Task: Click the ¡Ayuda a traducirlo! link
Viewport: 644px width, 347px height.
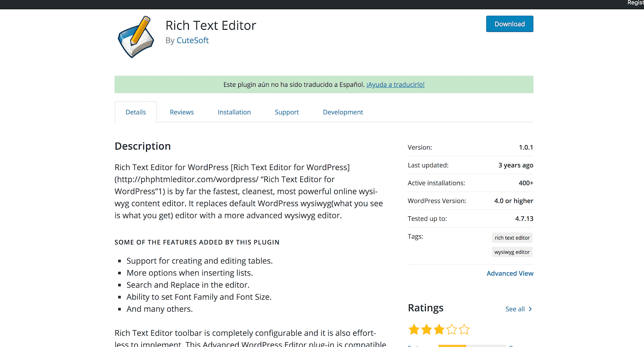Action: (x=395, y=84)
